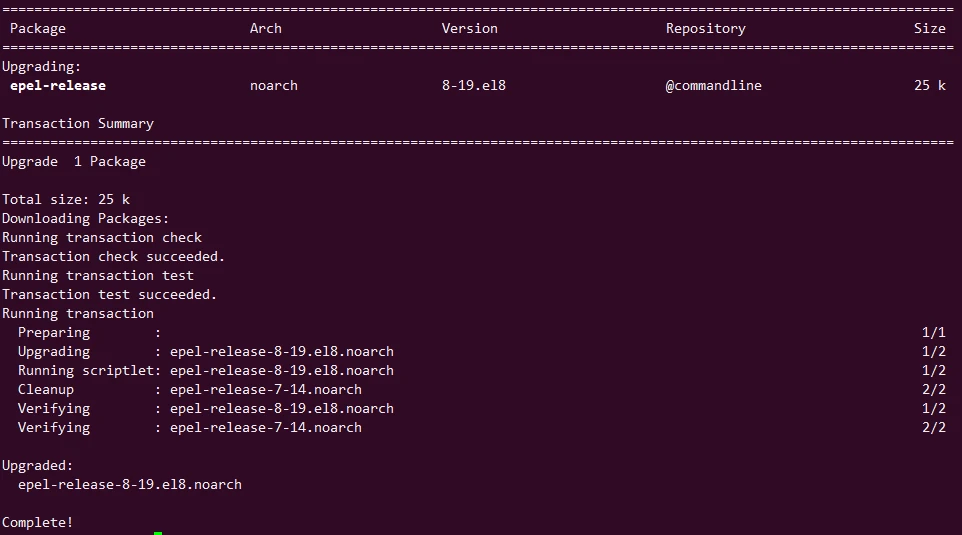Click the 'Downloading Packages:' line

[x=86, y=219]
